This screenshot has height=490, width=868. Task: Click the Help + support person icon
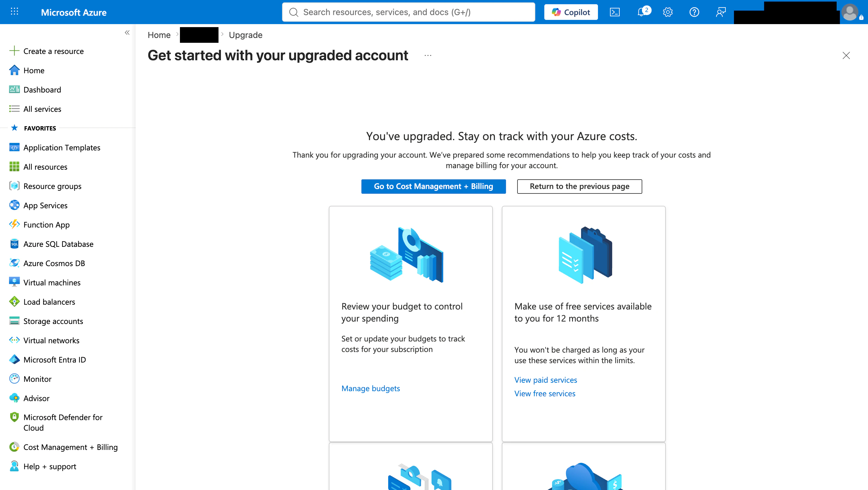point(14,466)
